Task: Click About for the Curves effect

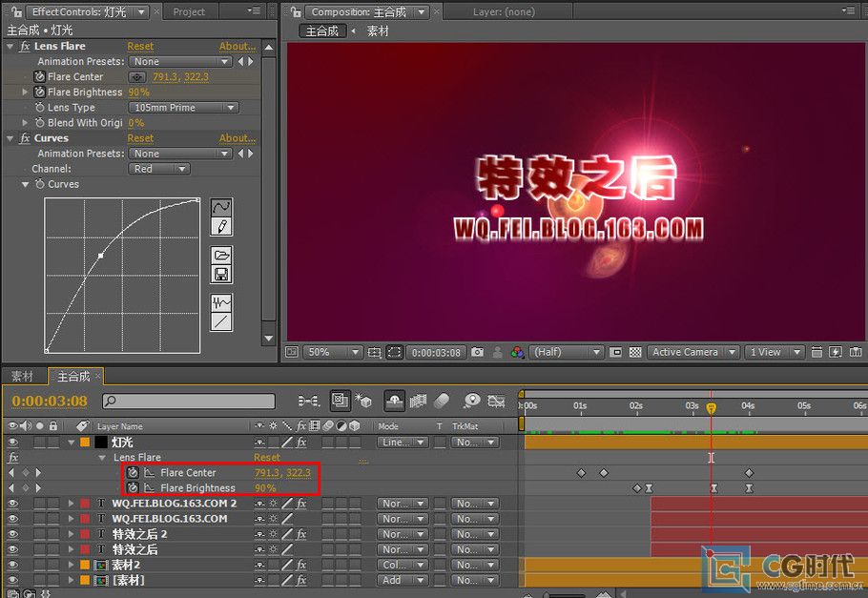Action: 238,138
